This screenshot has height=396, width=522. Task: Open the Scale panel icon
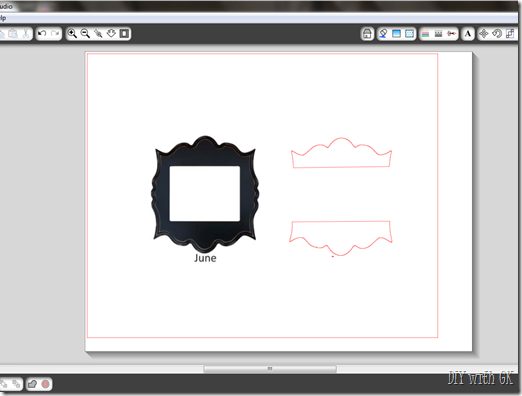[x=510, y=34]
